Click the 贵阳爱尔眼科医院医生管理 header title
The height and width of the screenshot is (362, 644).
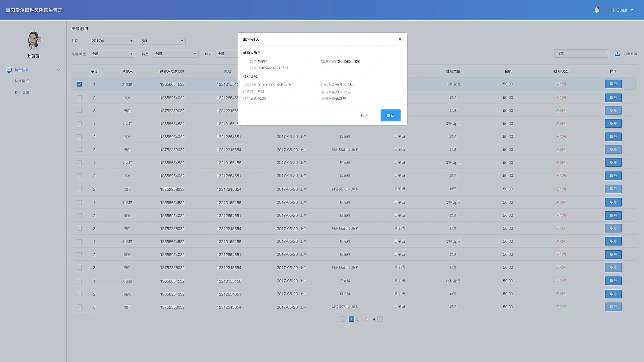point(34,10)
